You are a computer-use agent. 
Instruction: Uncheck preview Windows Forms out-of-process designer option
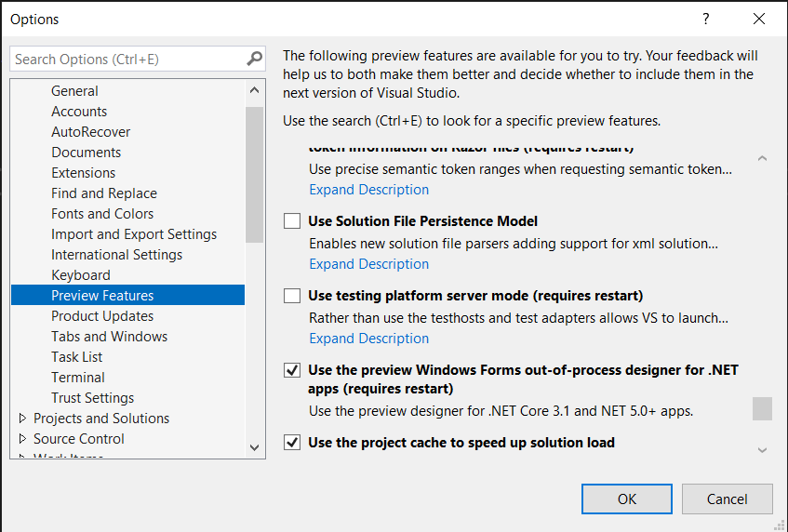point(292,370)
